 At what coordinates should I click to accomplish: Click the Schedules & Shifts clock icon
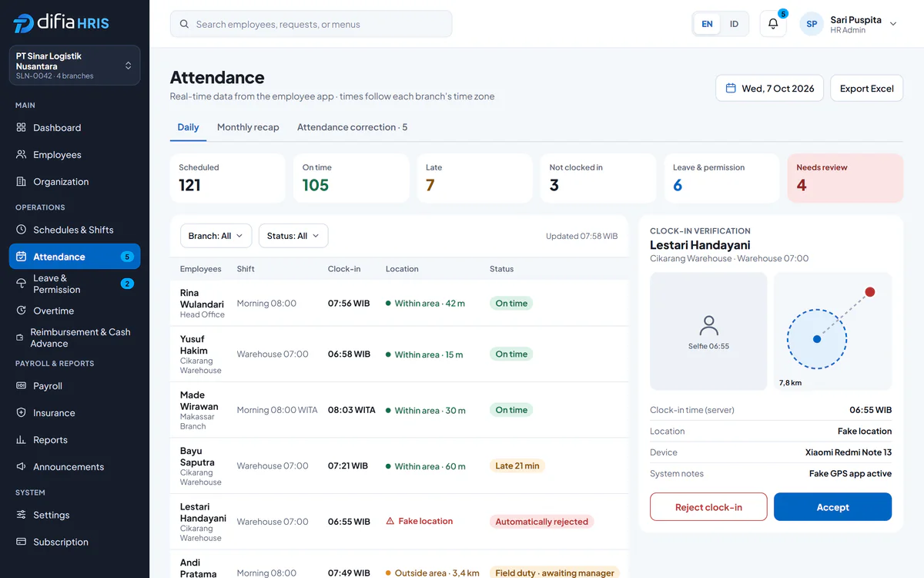click(22, 230)
